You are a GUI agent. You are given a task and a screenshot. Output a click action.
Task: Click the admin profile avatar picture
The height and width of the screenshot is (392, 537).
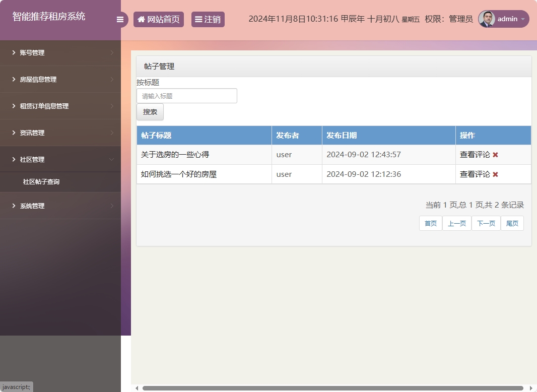(x=485, y=19)
